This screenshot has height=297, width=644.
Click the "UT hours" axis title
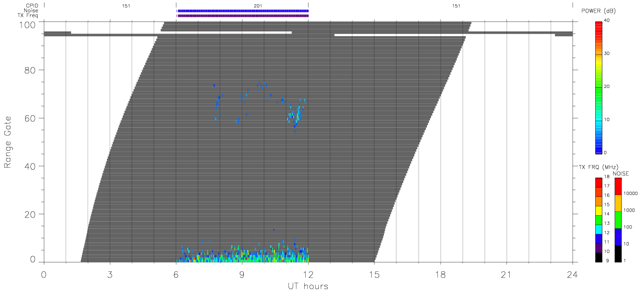click(307, 287)
